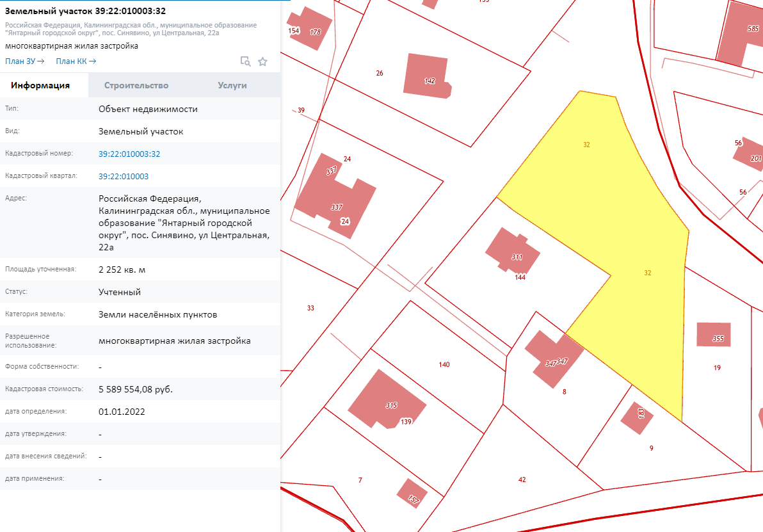The image size is (763, 532).
Task: Switch to the Услуги tab
Action: (x=232, y=85)
